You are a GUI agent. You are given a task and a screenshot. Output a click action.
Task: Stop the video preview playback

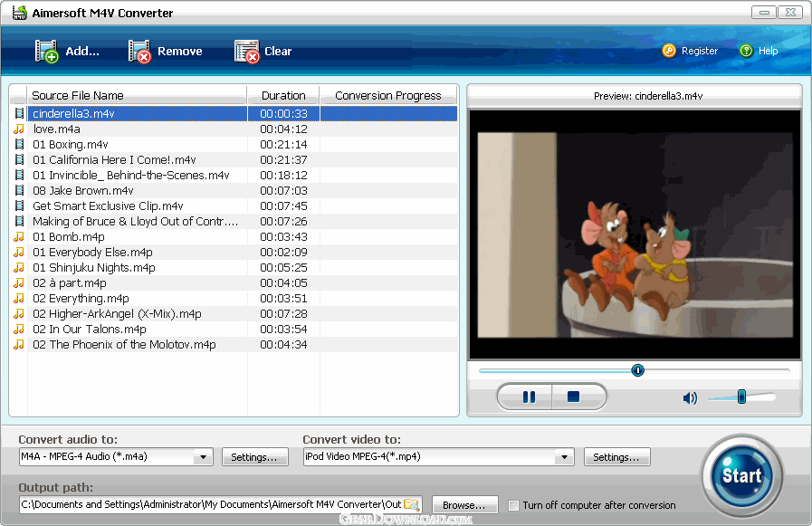point(573,397)
